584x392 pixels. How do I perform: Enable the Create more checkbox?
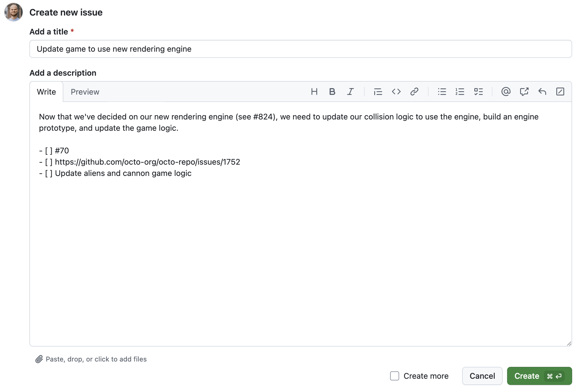(x=394, y=376)
